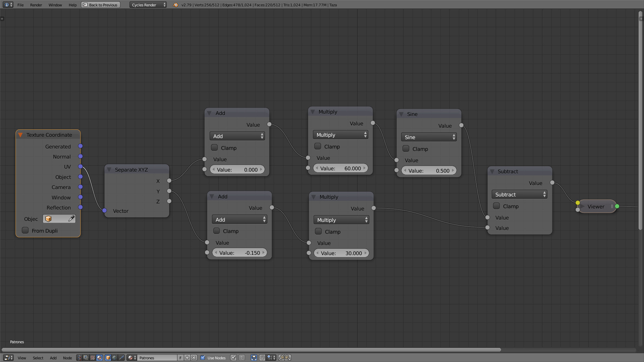Image resolution: width=644 pixels, height=362 pixels.
Task: Select the Cycles material node tree icon
Action: (x=99, y=358)
